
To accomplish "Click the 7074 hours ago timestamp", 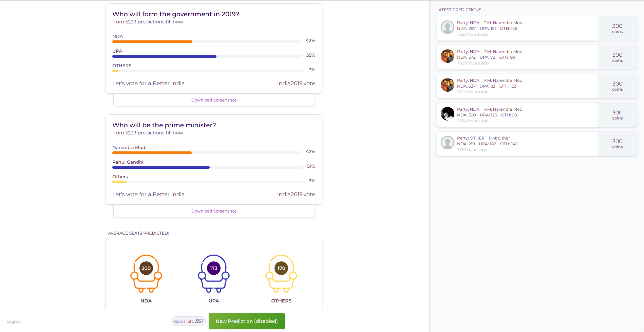I will coord(473,121).
